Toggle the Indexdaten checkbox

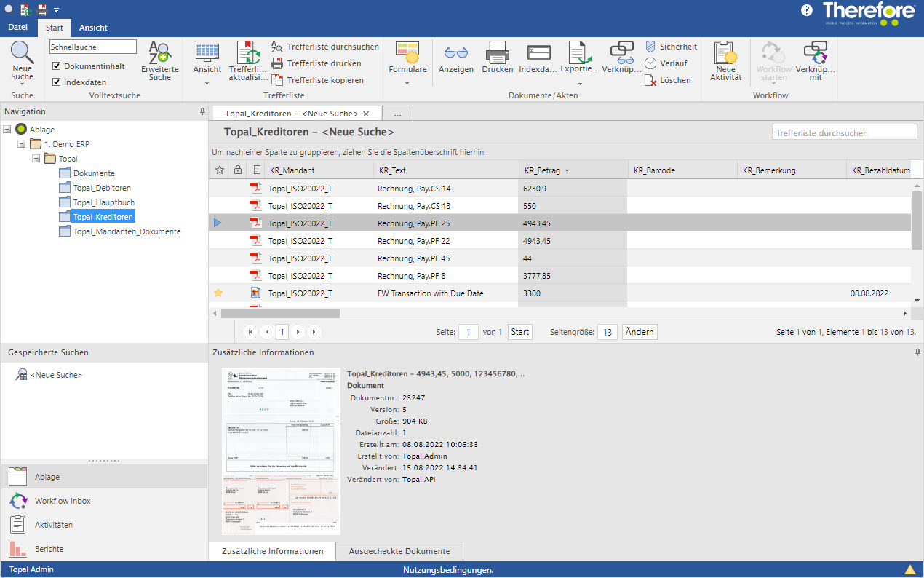(57, 82)
